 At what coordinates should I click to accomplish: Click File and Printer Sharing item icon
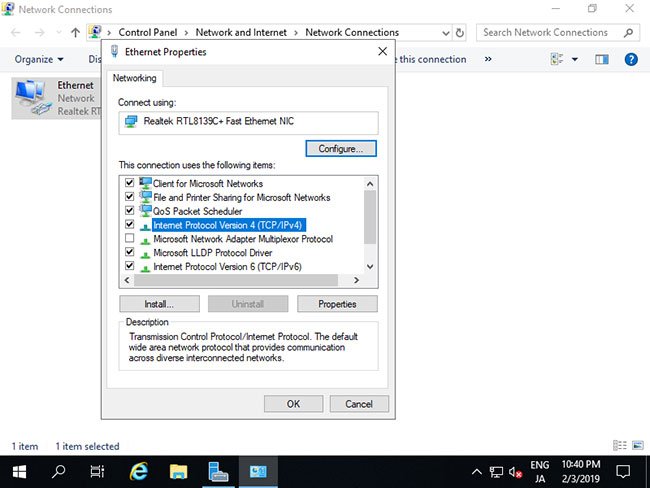coord(145,197)
